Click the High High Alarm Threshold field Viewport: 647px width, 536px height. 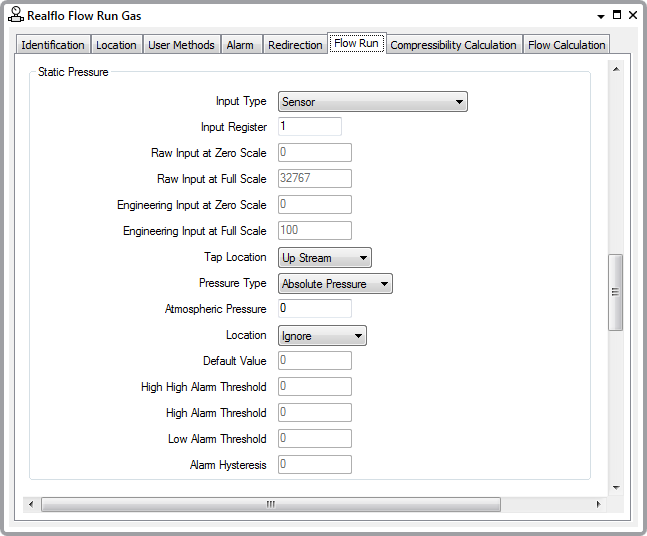coord(315,386)
